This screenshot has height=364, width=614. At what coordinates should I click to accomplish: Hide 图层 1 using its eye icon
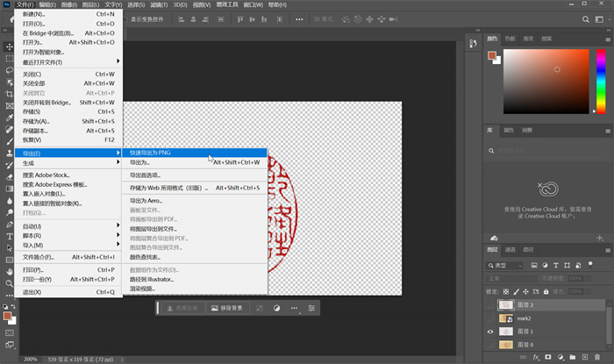490,332
